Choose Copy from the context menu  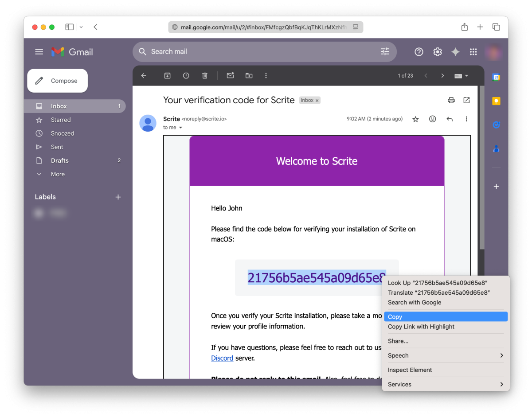(445, 317)
